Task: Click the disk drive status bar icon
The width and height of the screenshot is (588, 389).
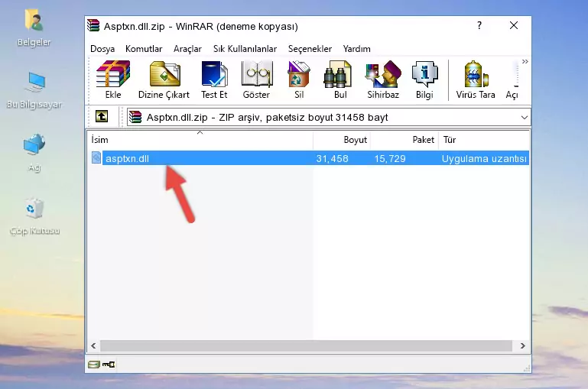Action: point(94,365)
